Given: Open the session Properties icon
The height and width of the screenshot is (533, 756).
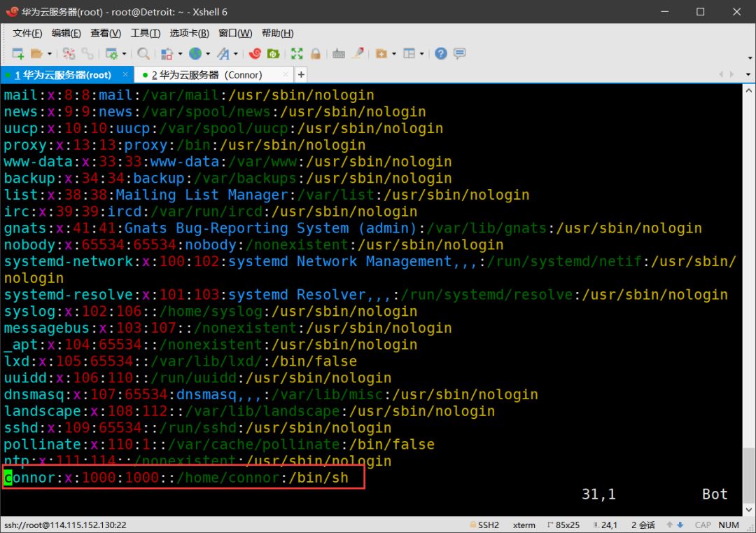Looking at the screenshot, I should point(111,53).
